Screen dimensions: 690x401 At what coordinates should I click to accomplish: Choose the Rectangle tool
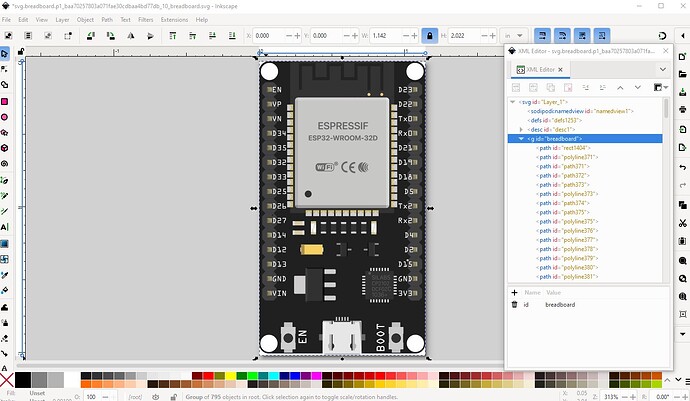[x=4, y=102]
